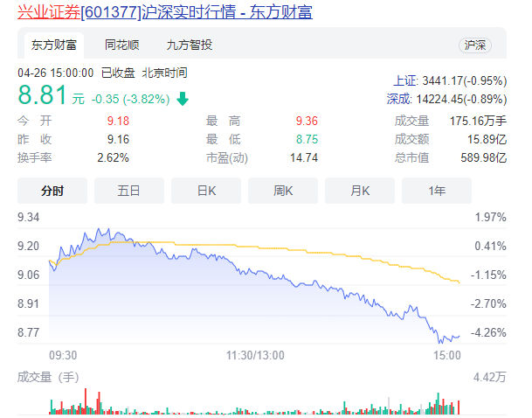The width and height of the screenshot is (532, 418).
Task: Click the 最高 value 9.36
Action: 307,121
